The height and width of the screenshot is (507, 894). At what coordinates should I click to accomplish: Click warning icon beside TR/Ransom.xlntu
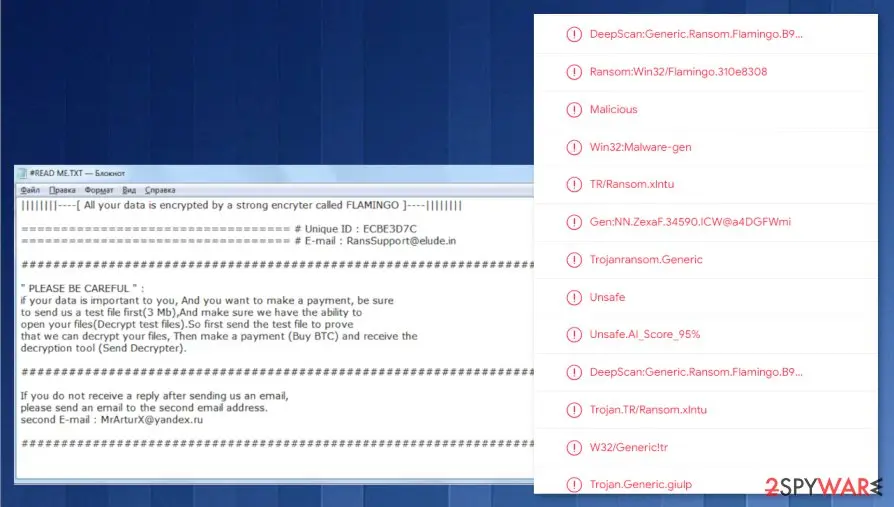click(x=574, y=184)
